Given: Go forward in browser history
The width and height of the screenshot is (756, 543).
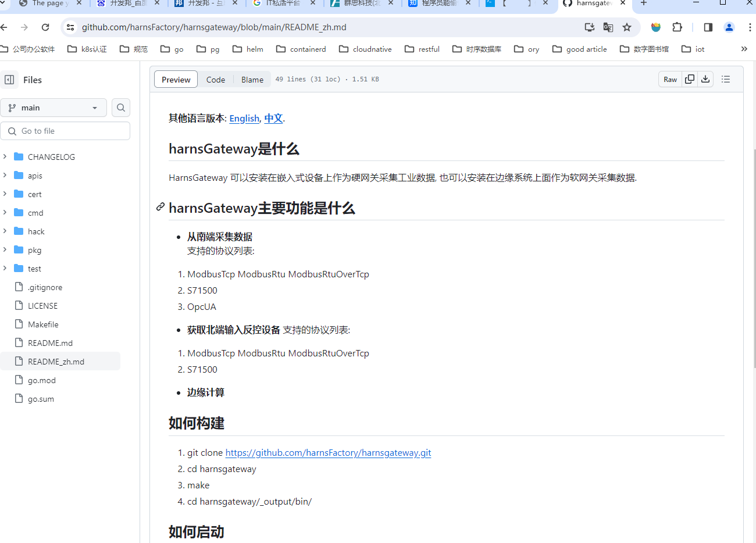Looking at the screenshot, I should pos(24,27).
